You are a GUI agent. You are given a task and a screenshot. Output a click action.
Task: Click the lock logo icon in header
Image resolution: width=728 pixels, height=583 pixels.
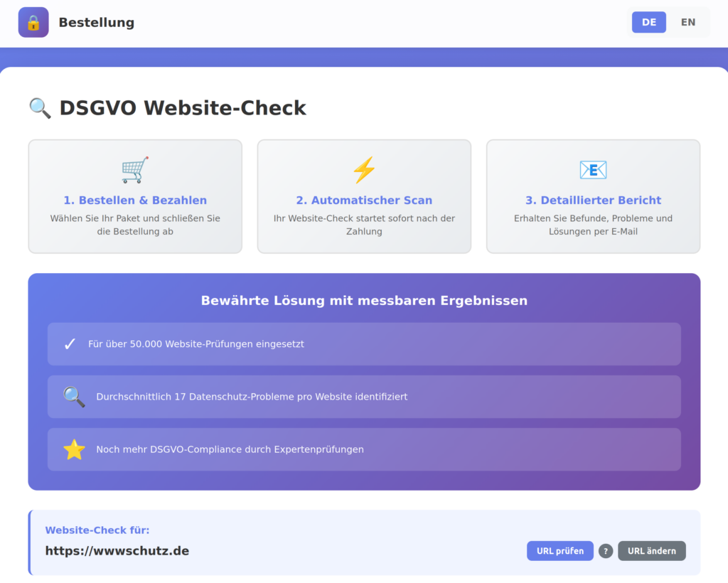coord(33,22)
